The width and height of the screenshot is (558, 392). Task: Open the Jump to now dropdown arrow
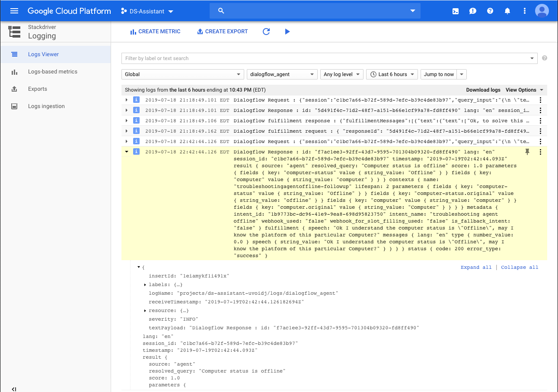pyautogui.click(x=462, y=74)
